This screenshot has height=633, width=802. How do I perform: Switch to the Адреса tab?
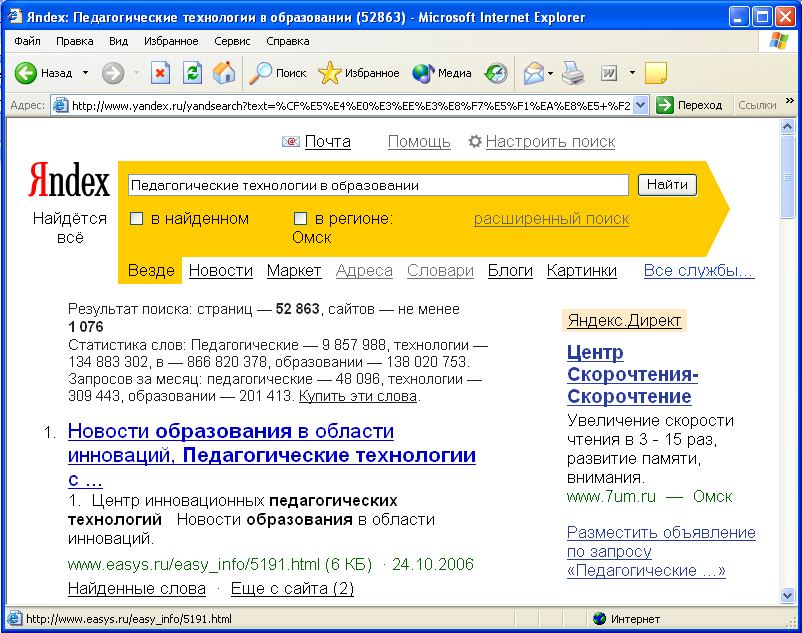click(x=364, y=270)
